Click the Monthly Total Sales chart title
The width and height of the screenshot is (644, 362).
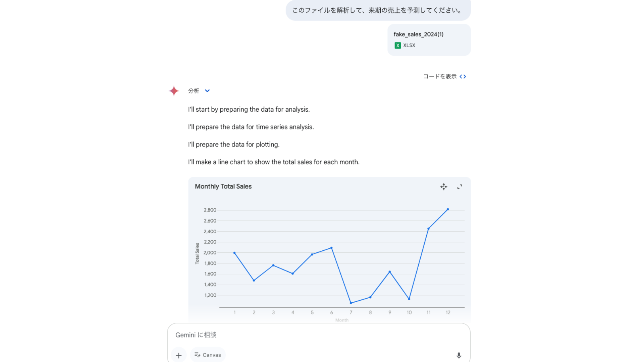[x=223, y=186]
